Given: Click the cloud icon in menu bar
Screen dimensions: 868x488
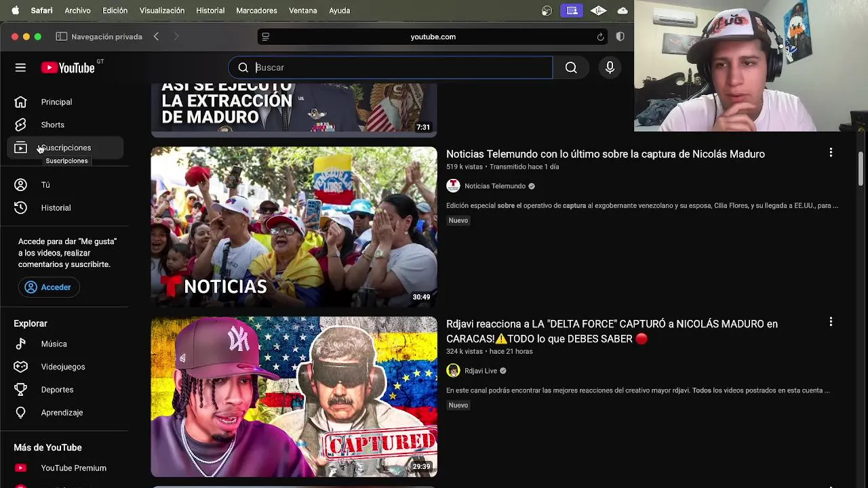Looking at the screenshot, I should click(622, 10).
